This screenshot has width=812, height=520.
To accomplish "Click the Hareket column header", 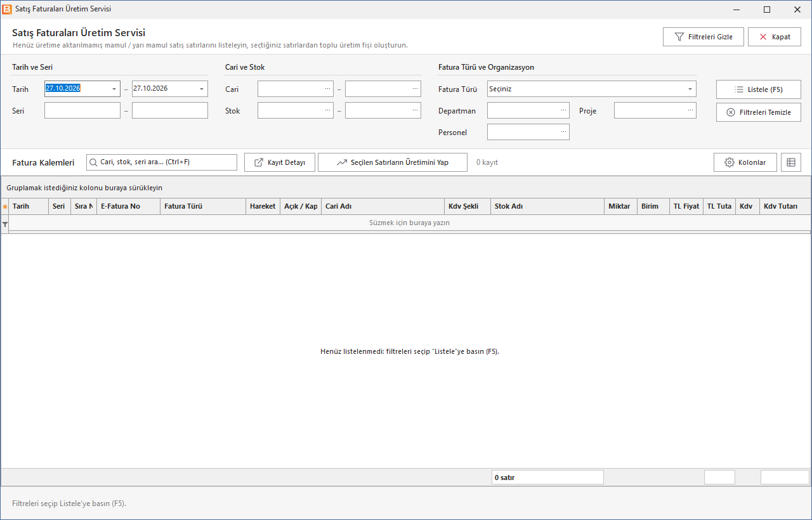I will [263, 206].
